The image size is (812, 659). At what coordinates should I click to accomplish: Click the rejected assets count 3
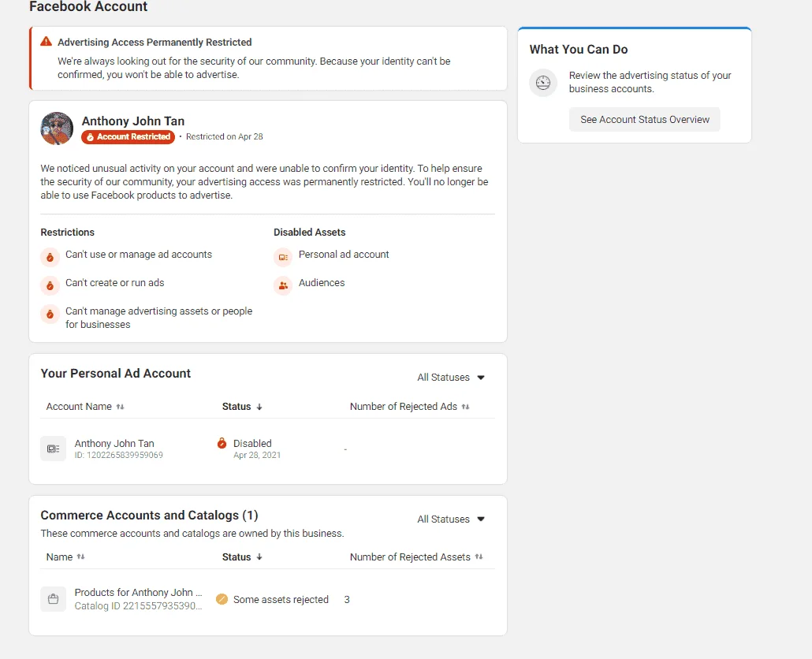pyautogui.click(x=347, y=599)
